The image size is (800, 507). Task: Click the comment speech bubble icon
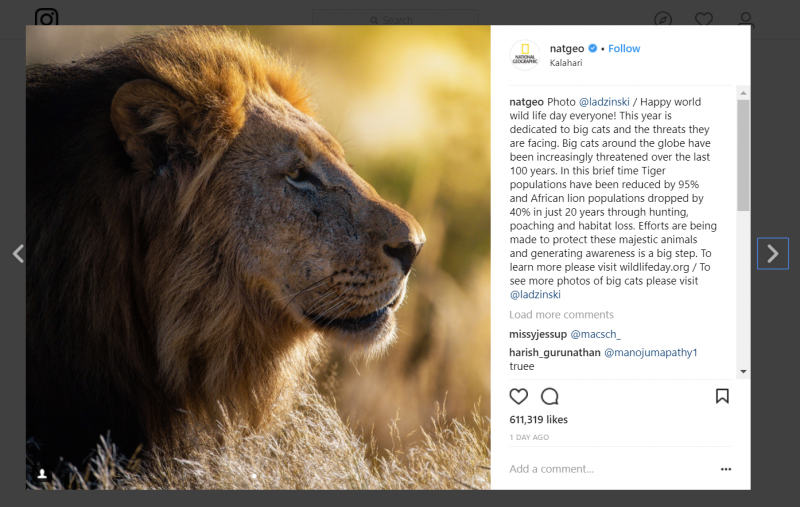(549, 396)
